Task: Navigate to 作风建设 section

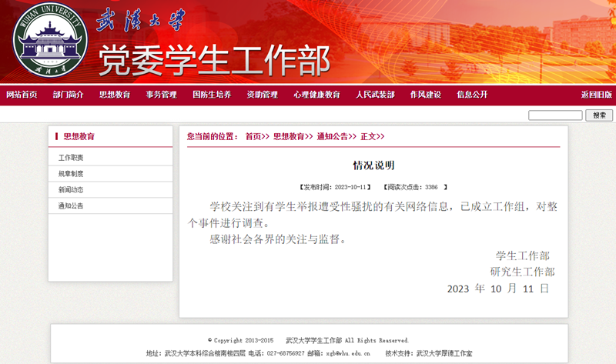Action: (425, 95)
